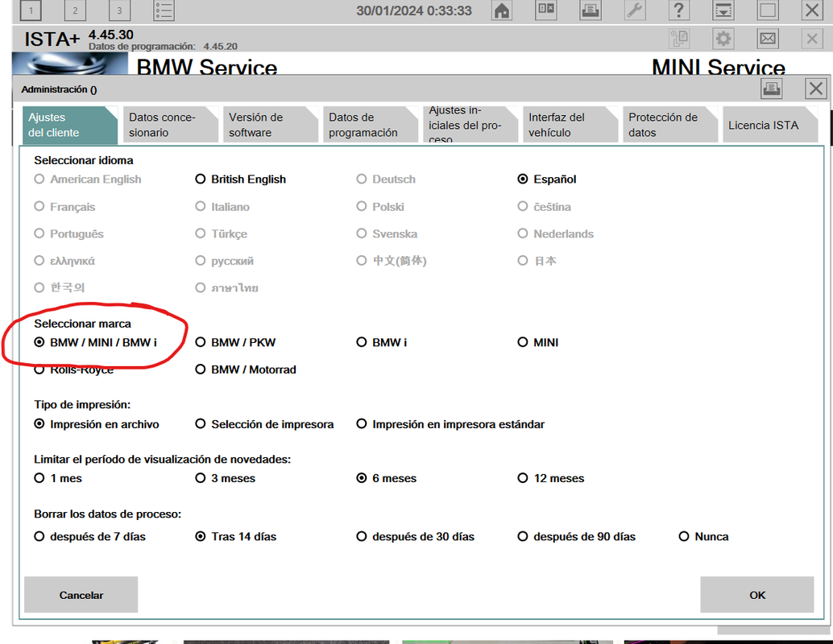Screen dimensions: 833x644
Task: Confirm settings with OK button
Action: pyautogui.click(x=757, y=595)
